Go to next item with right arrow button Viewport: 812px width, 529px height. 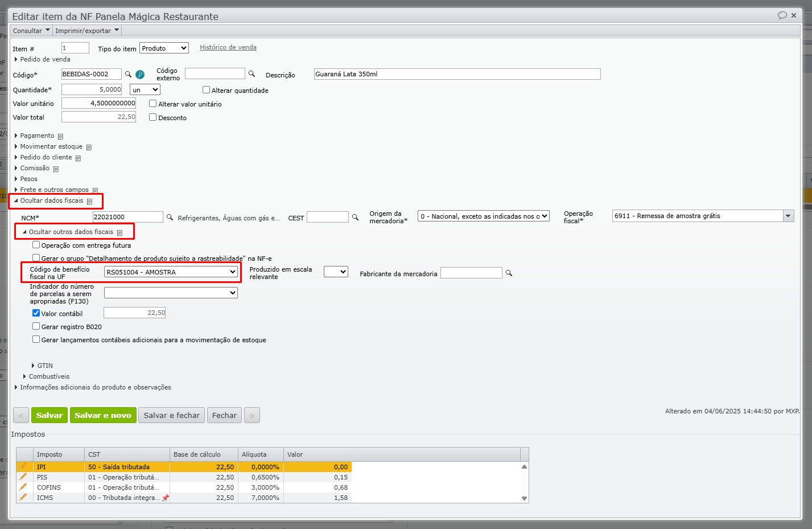coord(252,415)
